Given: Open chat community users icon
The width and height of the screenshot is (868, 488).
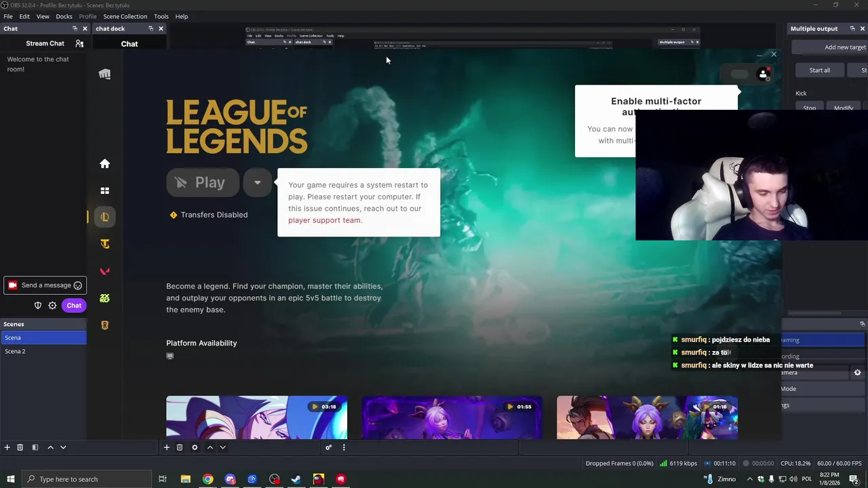Looking at the screenshot, I should tap(79, 43).
